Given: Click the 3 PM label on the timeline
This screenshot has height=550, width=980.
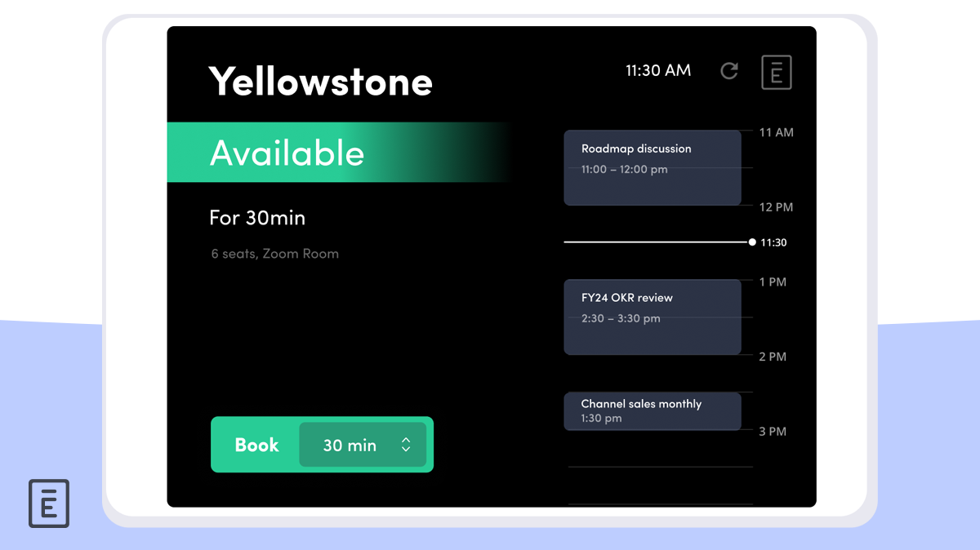Looking at the screenshot, I should [771, 431].
